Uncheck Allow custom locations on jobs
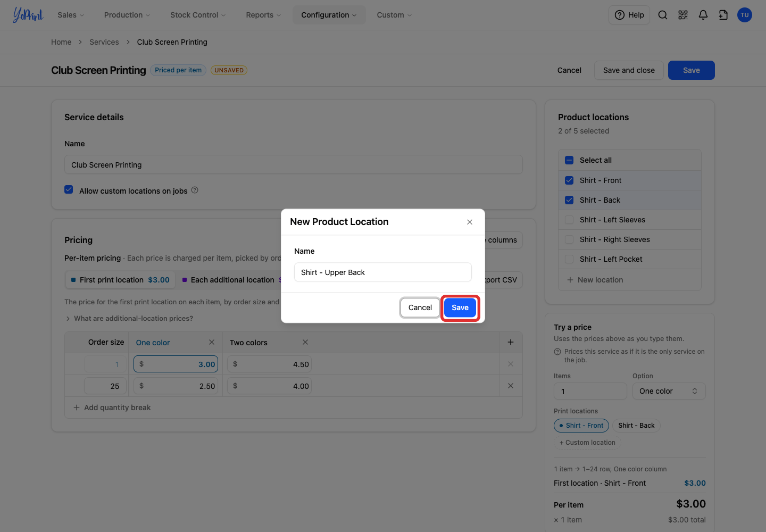Image resolution: width=766 pixels, height=532 pixels. tap(69, 190)
